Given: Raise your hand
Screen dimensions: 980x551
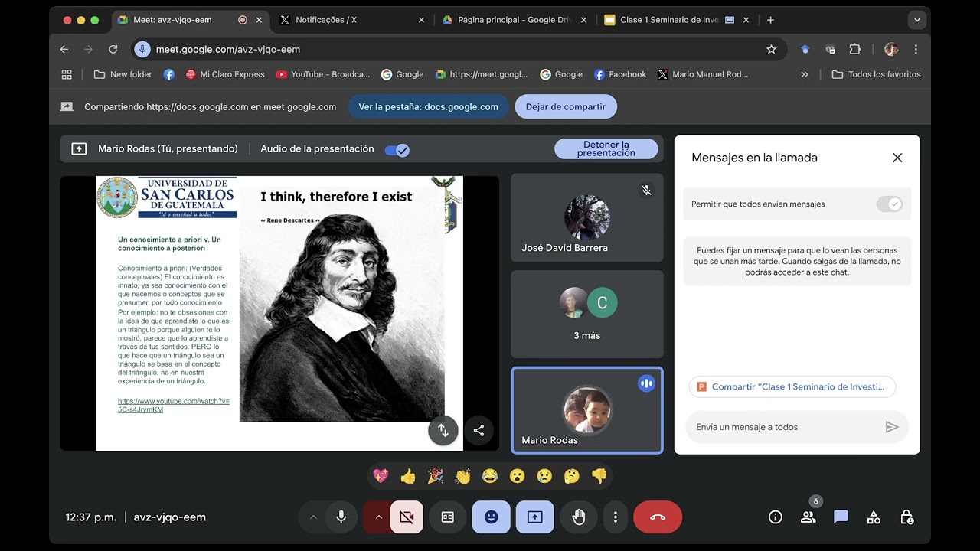Looking at the screenshot, I should 579,517.
